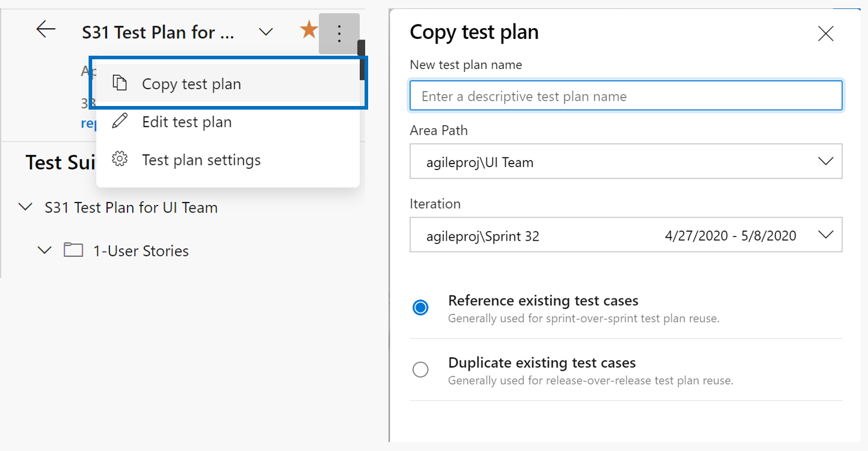The image size is (868, 451).
Task: Choose Edit test plan from the menu
Action: tap(187, 122)
